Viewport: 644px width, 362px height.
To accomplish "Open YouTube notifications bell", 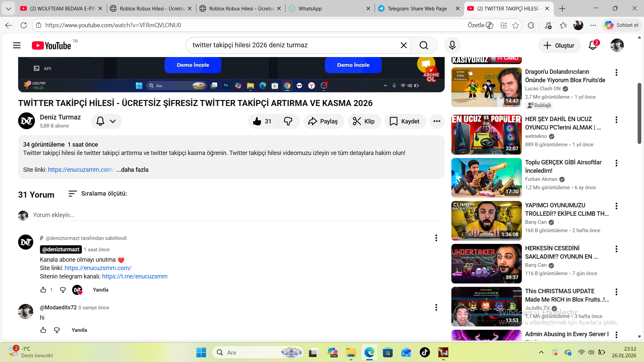I will (593, 45).
